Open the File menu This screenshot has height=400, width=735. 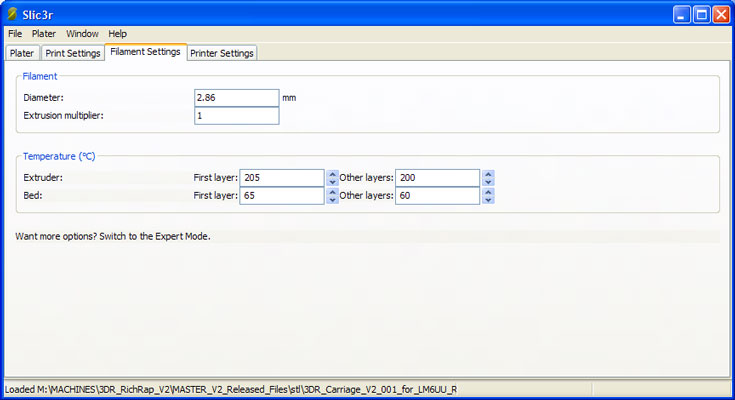tap(15, 34)
